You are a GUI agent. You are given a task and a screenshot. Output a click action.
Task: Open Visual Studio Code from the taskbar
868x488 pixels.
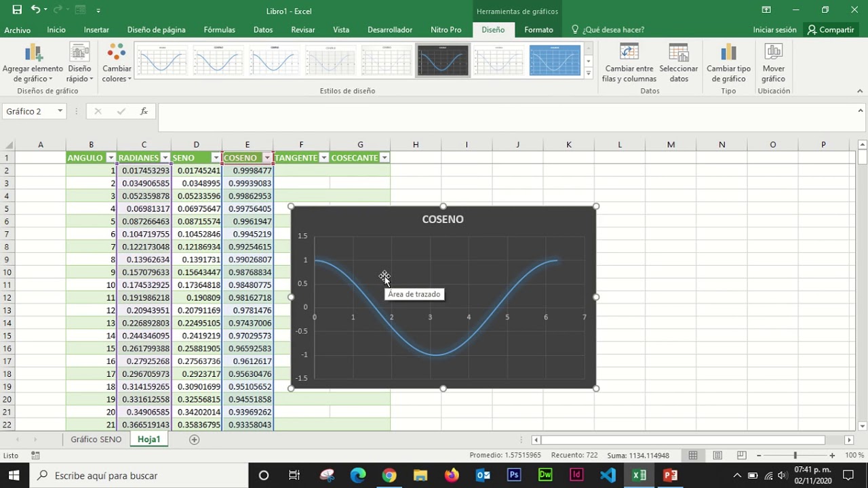tap(608, 475)
